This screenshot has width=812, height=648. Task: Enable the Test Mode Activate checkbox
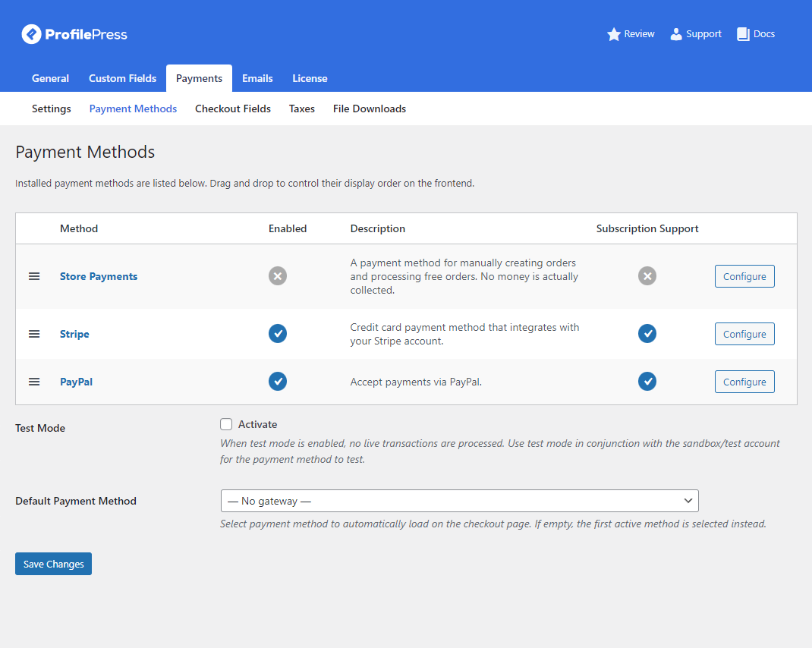(x=226, y=424)
